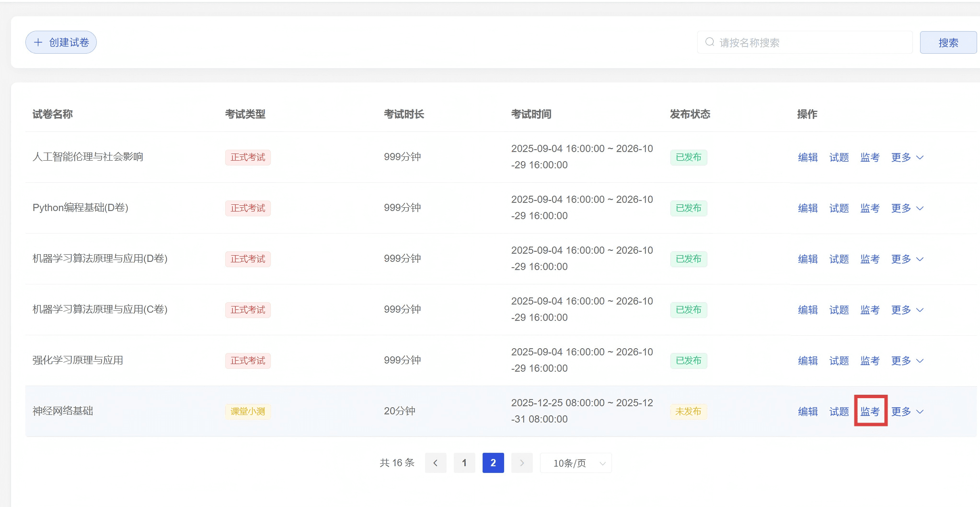Open 更多 dropdown for Python编程基础(D卷)
This screenshot has width=980, height=507.
(907, 208)
